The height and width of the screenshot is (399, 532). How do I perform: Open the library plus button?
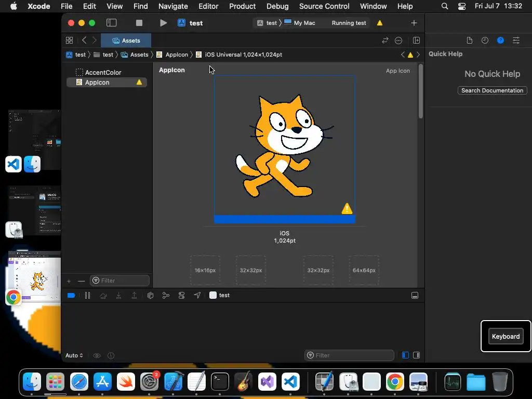tap(414, 23)
